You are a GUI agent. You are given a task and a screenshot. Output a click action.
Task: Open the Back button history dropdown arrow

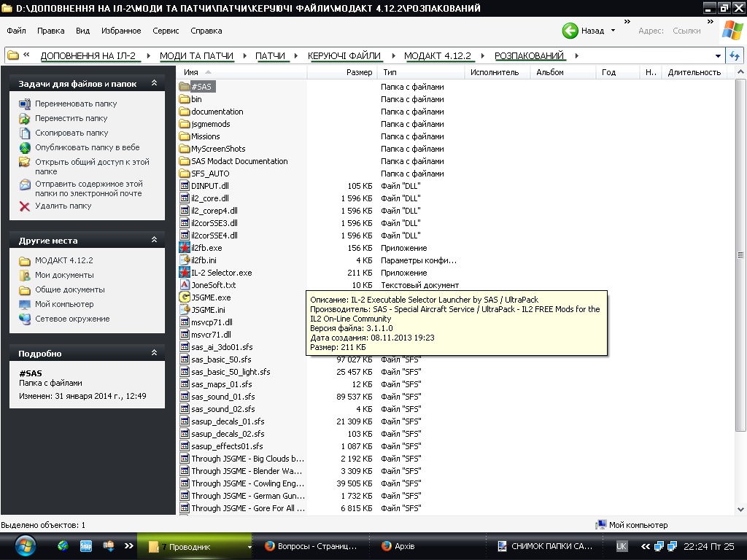613,31
